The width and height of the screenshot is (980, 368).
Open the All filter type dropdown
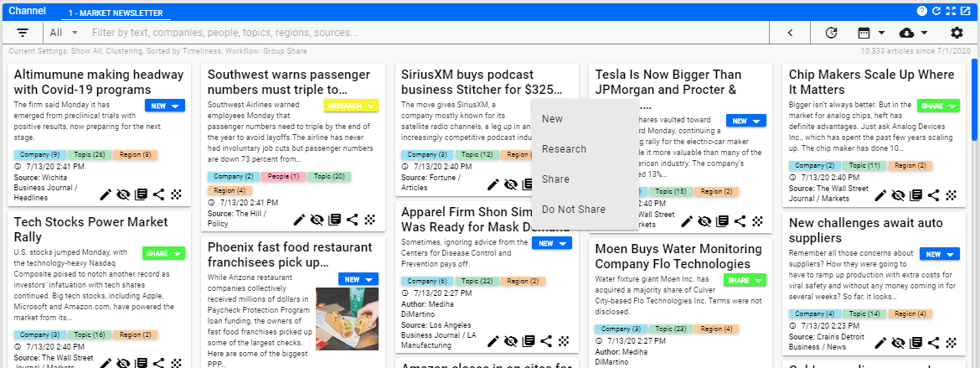click(64, 33)
